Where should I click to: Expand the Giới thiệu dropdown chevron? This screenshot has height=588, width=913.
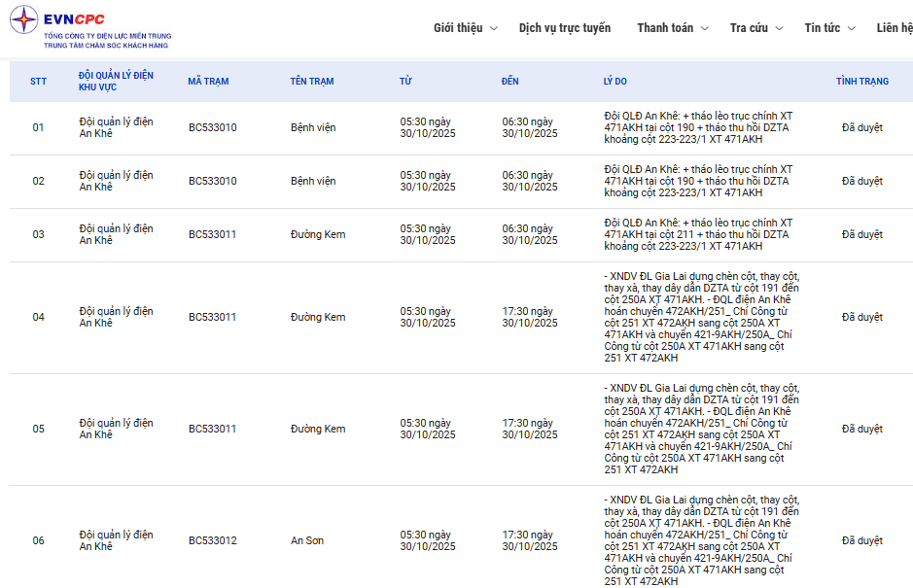(494, 29)
